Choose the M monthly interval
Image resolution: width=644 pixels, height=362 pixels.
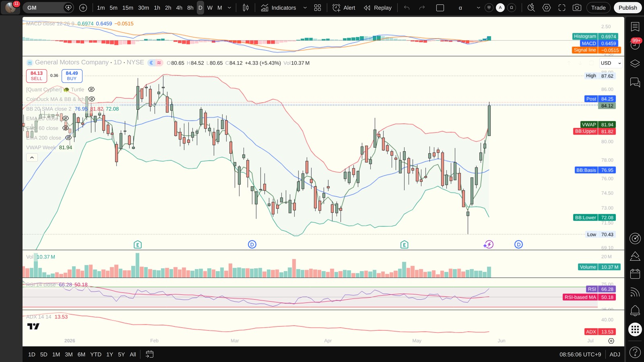point(220,8)
